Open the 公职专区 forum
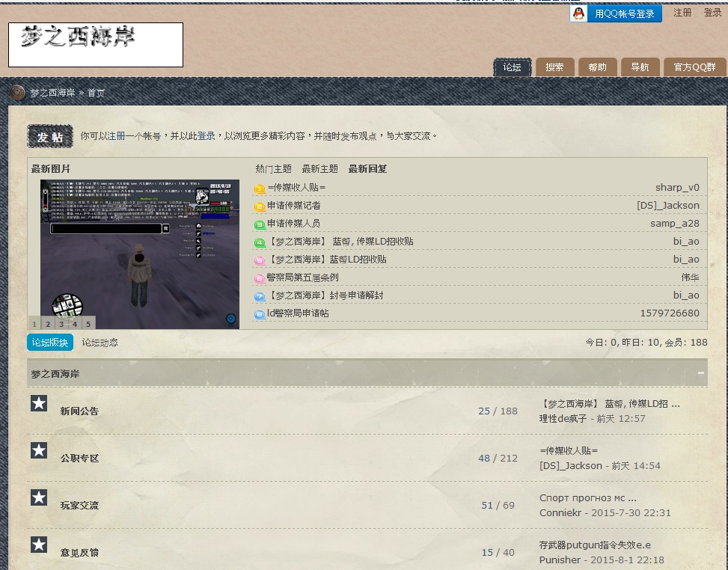This screenshot has height=570, width=728. click(79, 459)
